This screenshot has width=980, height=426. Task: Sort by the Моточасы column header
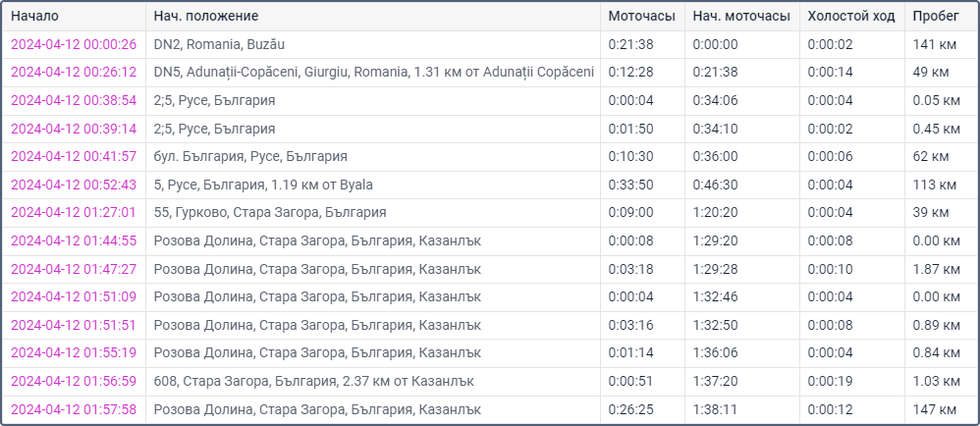coord(641,17)
